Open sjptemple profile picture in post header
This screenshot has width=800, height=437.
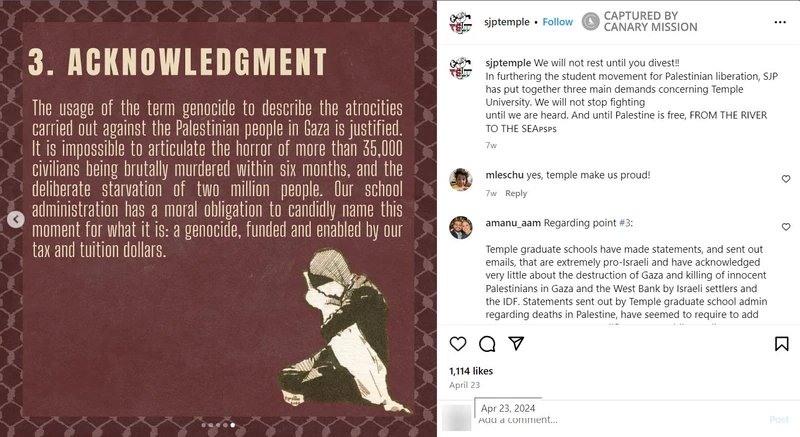(x=460, y=22)
